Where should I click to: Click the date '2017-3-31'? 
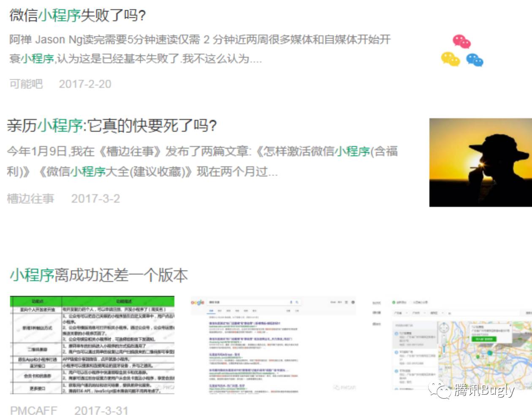pyautogui.click(x=101, y=410)
